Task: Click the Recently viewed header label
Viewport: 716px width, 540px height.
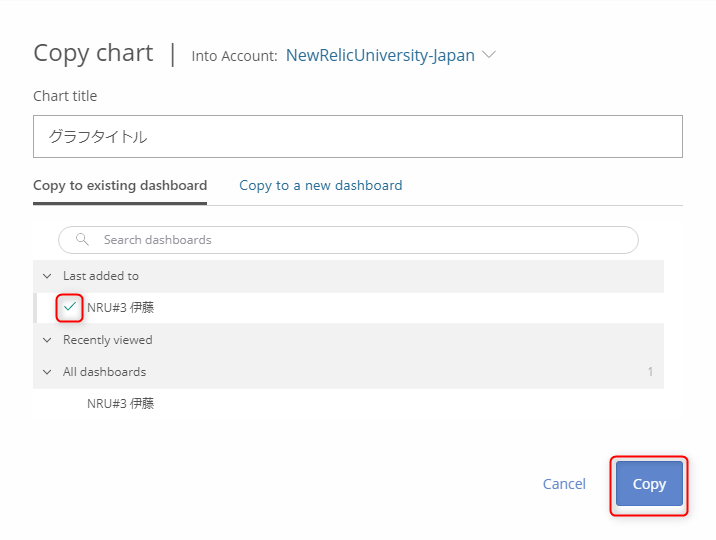Action: (x=108, y=340)
